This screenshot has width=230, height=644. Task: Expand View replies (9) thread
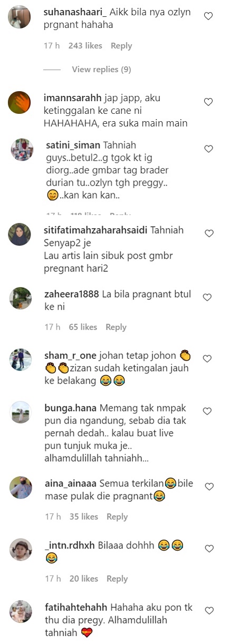(x=101, y=70)
